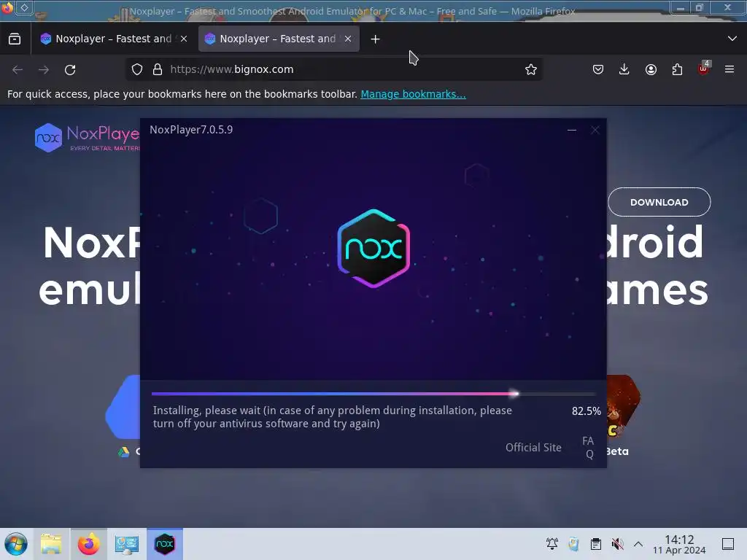Reload the current page

[70, 69]
